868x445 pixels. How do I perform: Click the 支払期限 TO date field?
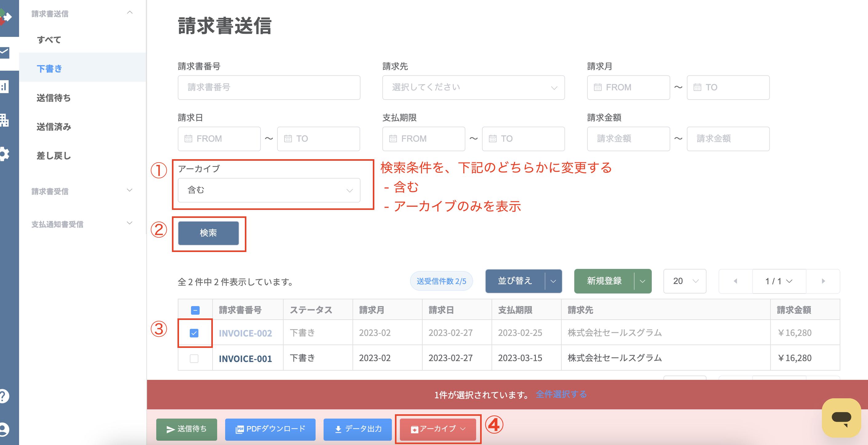click(523, 139)
